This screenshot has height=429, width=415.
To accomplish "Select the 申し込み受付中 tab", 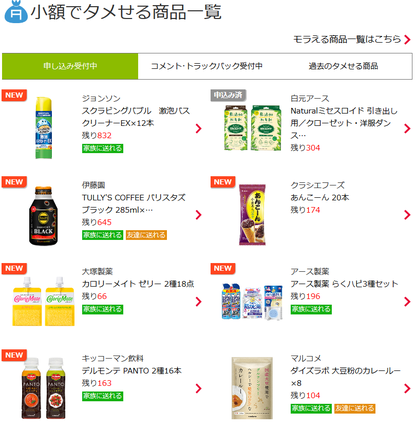I will click(70, 66).
